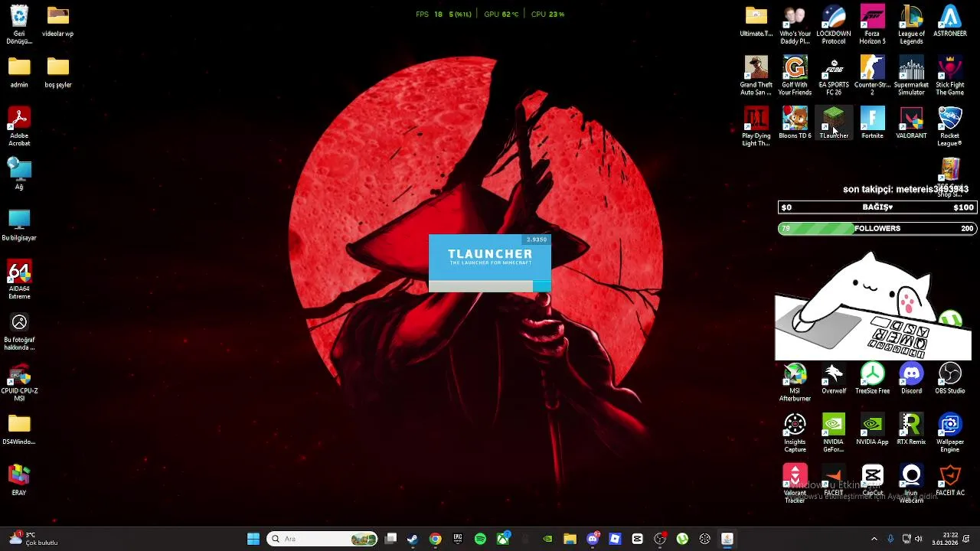
Task: Click the taskbar Ara search box
Action: point(322,539)
